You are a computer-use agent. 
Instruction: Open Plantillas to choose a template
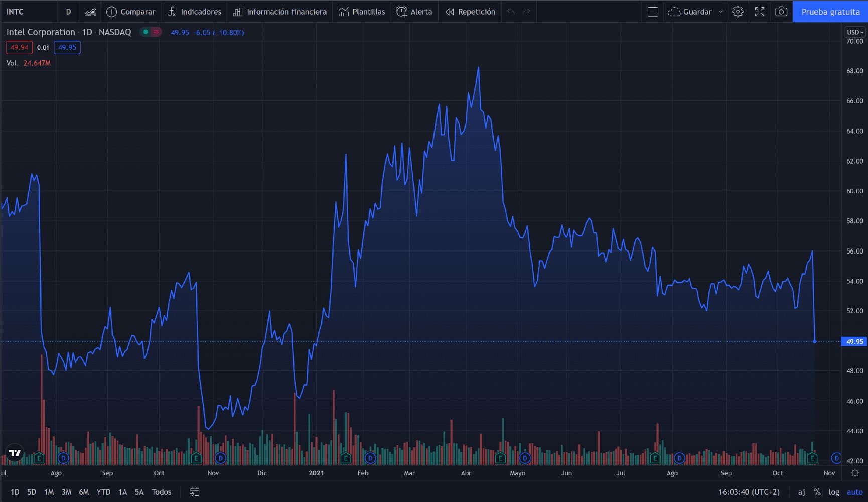(x=362, y=11)
